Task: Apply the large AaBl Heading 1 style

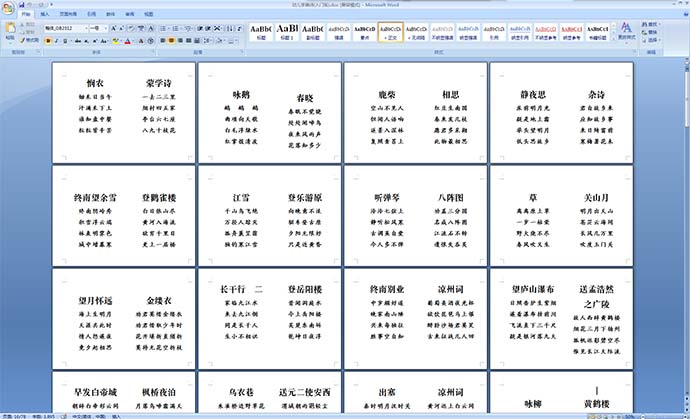Action: pos(287,32)
